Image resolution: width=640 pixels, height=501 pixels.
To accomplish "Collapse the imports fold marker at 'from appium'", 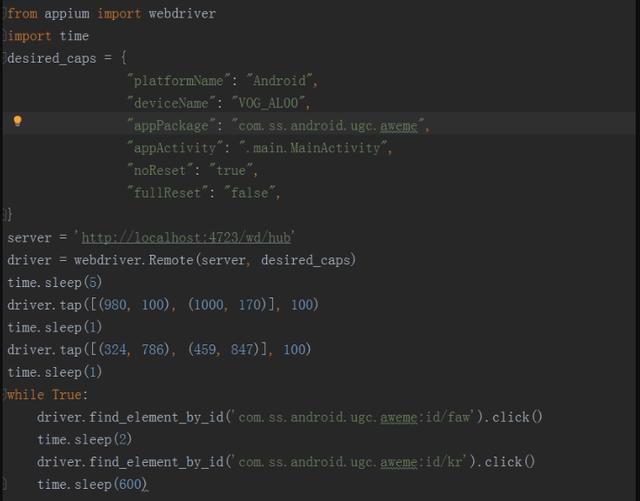I will (4, 13).
